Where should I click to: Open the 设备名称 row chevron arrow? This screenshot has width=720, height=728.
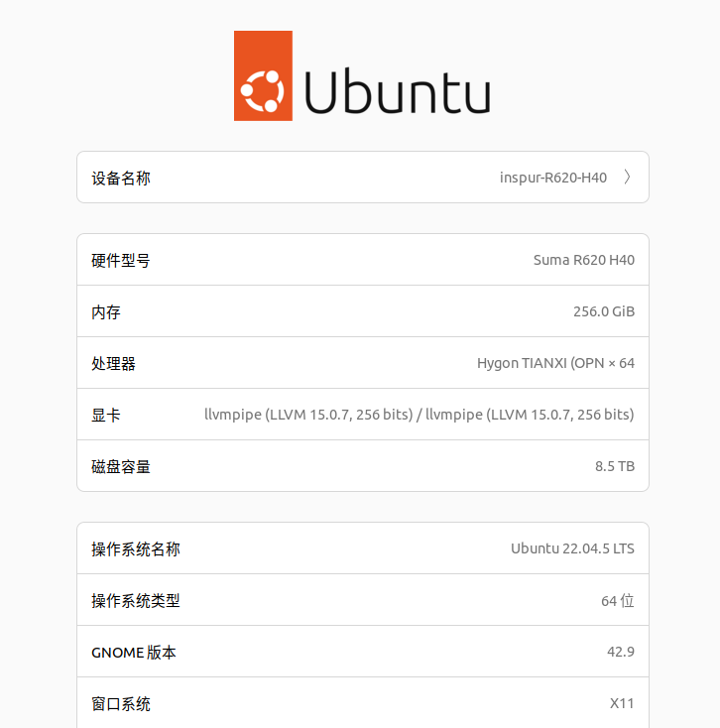point(627,177)
